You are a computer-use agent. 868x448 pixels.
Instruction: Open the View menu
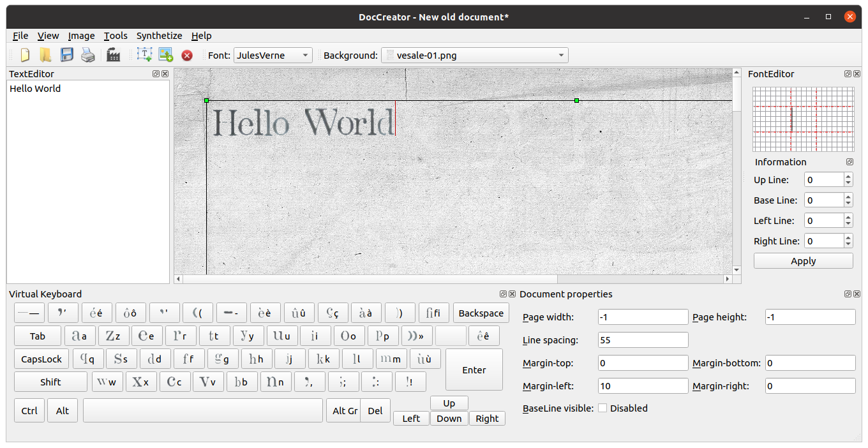tap(48, 36)
